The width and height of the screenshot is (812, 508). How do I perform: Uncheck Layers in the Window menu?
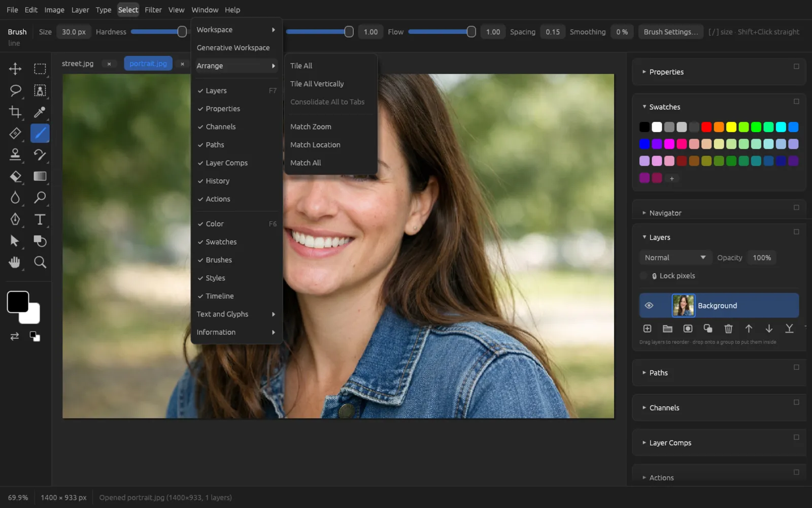click(236, 90)
